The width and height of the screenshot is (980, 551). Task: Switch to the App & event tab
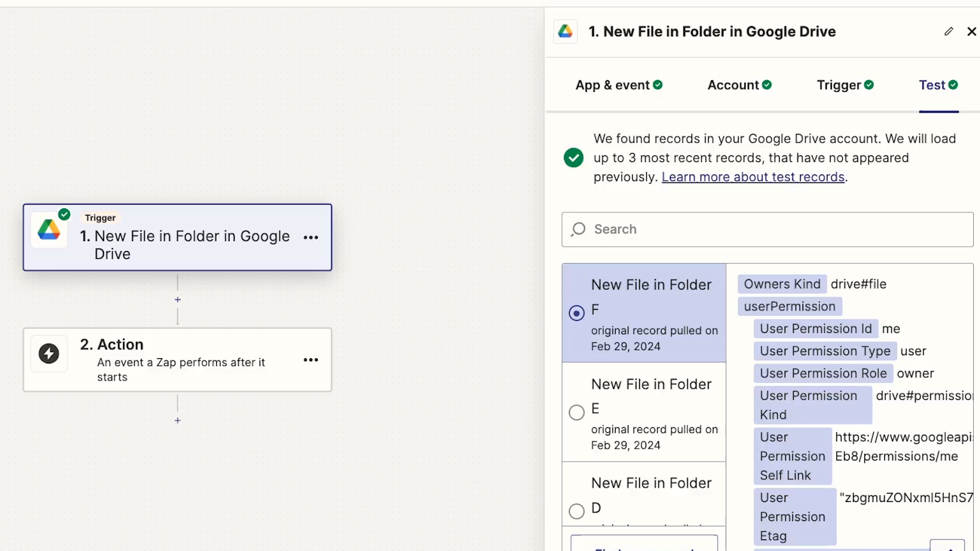[619, 85]
